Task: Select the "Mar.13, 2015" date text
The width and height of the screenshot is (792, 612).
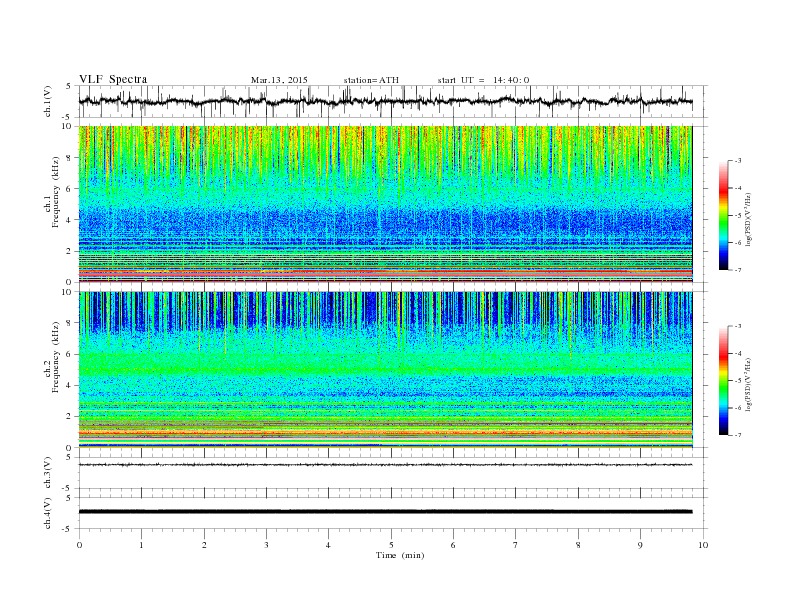Action: [x=279, y=80]
